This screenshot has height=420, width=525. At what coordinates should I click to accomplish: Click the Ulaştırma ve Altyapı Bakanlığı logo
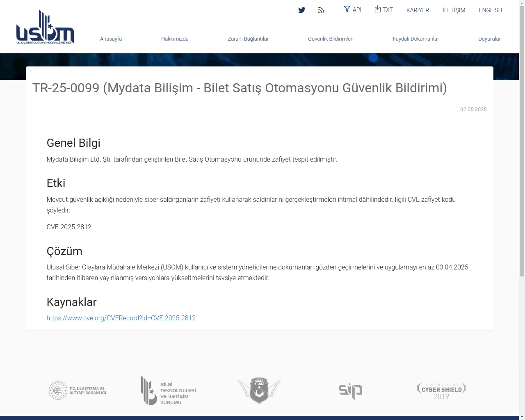[x=78, y=390]
